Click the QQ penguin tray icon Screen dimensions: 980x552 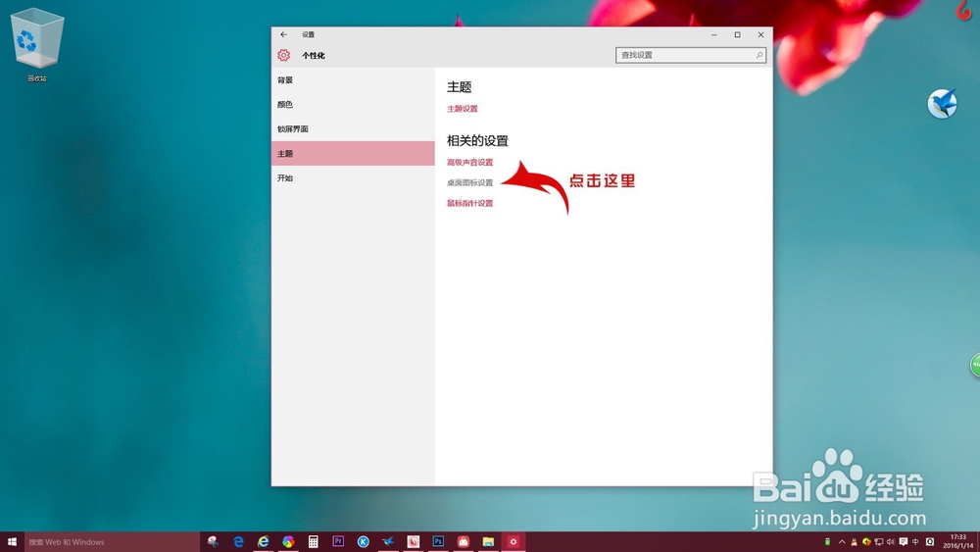[855, 542]
